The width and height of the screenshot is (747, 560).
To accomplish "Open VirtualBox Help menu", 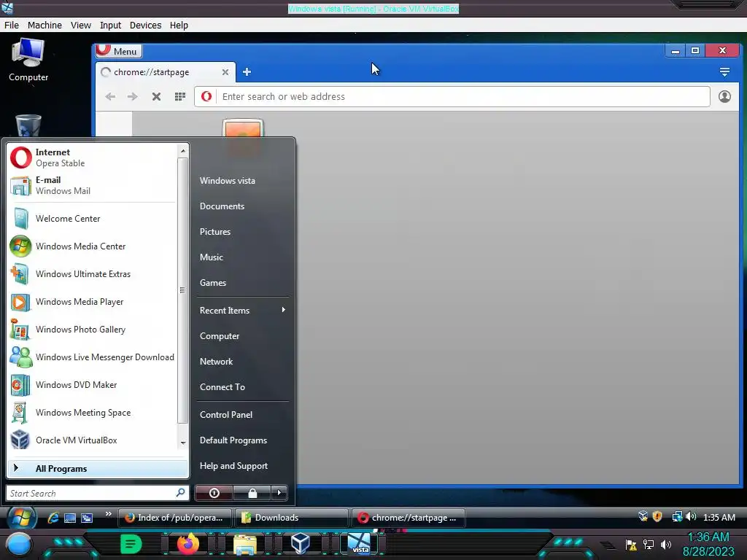I will pyautogui.click(x=179, y=26).
